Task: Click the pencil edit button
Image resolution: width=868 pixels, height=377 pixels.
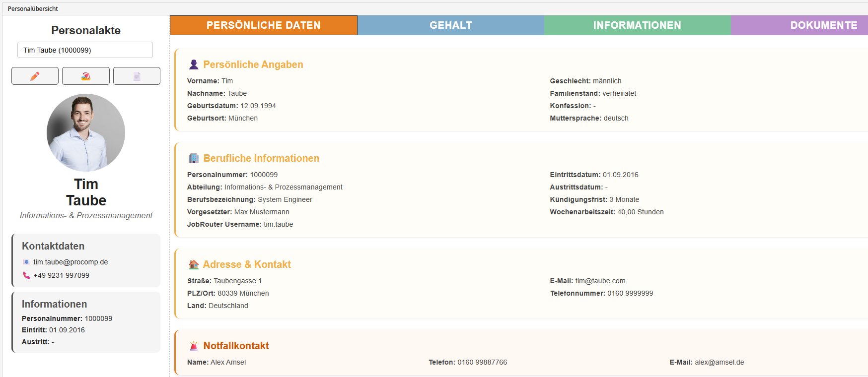Action: (35, 76)
